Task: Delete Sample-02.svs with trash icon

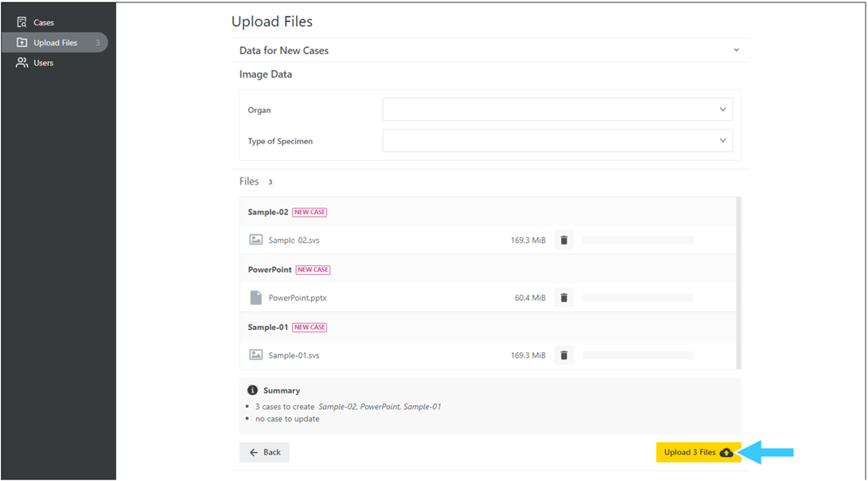Action: [x=563, y=240]
